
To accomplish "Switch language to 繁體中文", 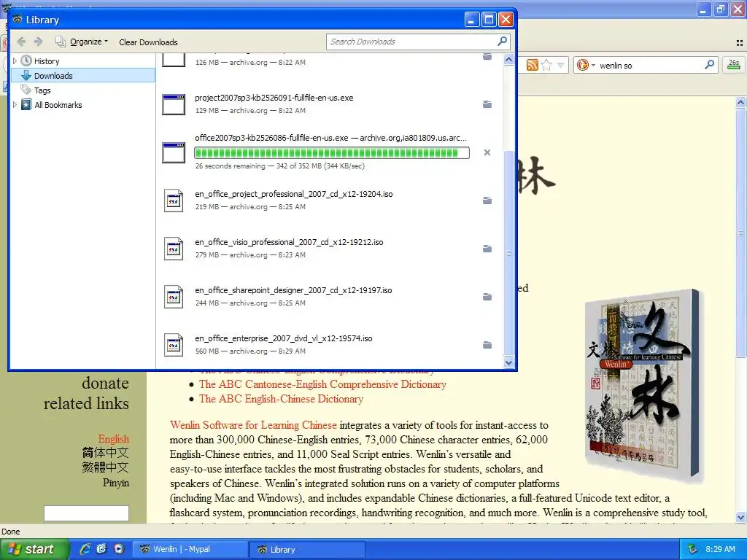I will pos(105,467).
